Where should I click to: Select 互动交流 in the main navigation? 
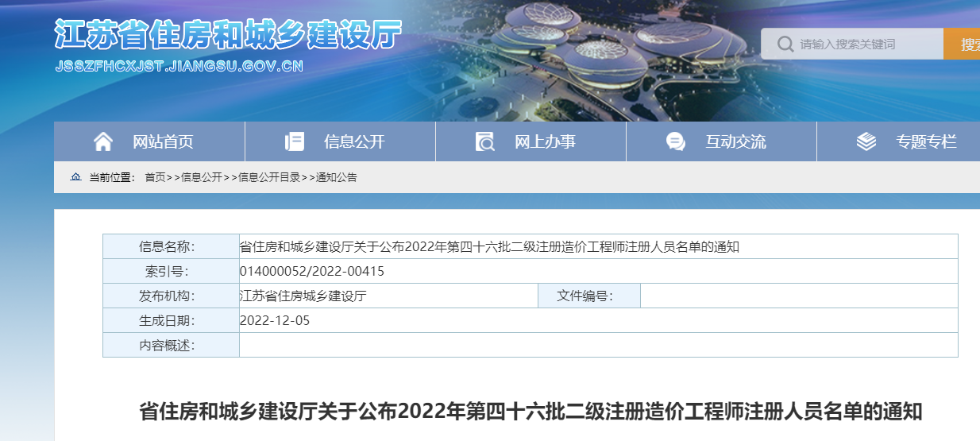coord(735,142)
